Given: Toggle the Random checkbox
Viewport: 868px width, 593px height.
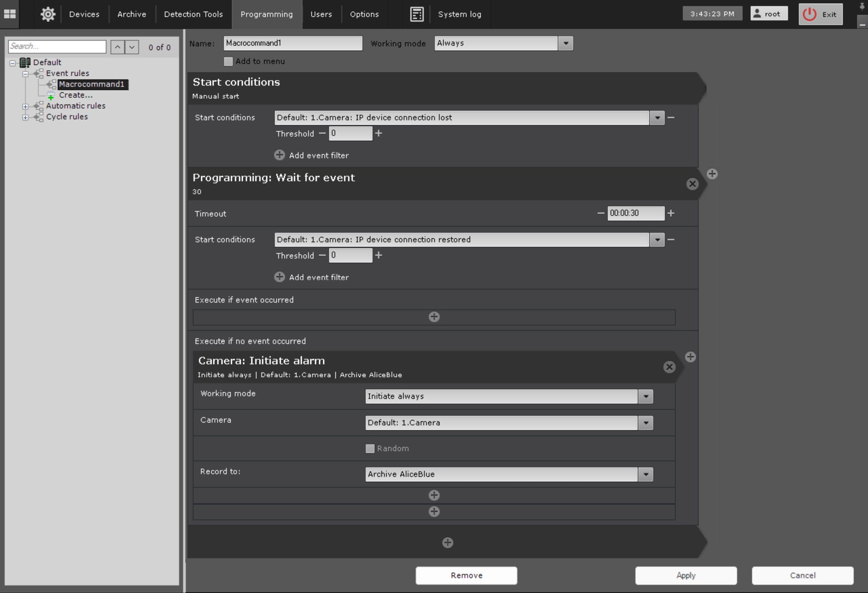Looking at the screenshot, I should pyautogui.click(x=370, y=448).
